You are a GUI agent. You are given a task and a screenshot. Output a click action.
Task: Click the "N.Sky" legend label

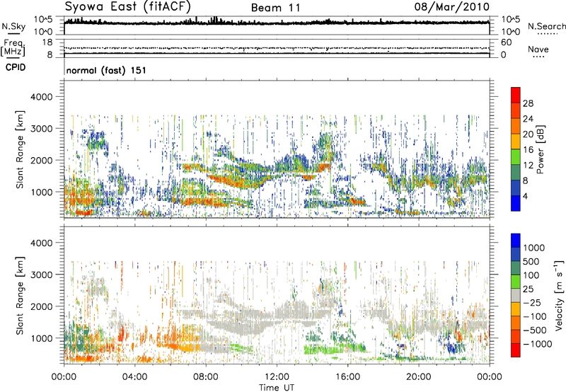[13, 26]
